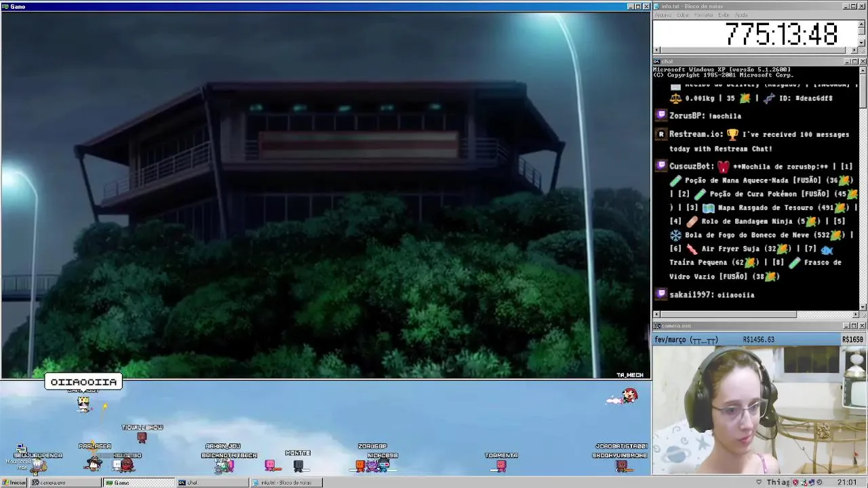Switch to camera.exe taskbar button
868x488 pixels.
(64, 483)
